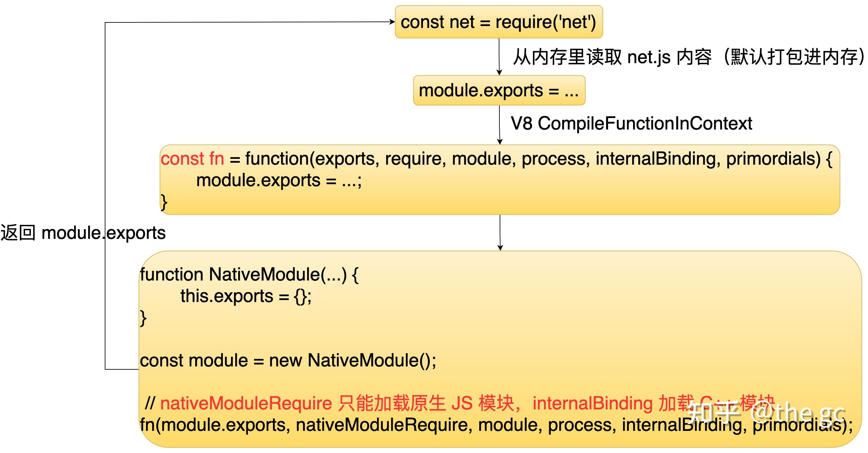Click the arrowhead pointing into the require box

[x=392, y=22]
